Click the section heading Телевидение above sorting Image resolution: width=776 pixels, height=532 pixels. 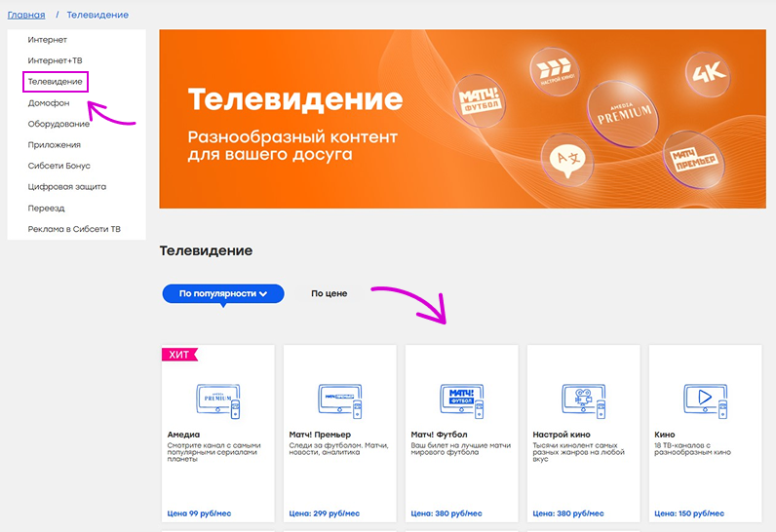(x=206, y=250)
